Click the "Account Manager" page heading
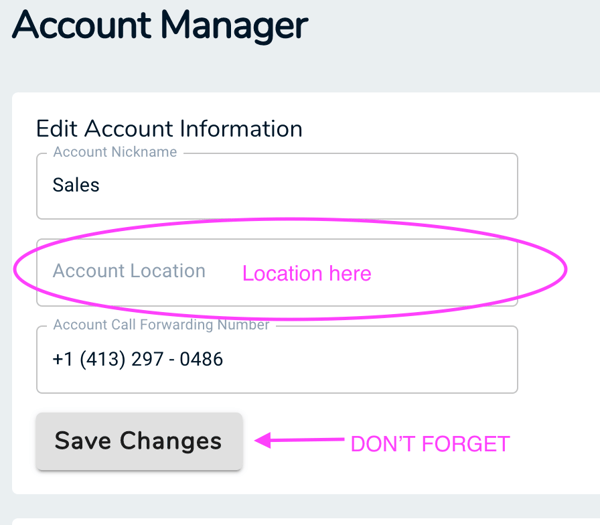Image resolution: width=600 pixels, height=525 pixels. (160, 24)
